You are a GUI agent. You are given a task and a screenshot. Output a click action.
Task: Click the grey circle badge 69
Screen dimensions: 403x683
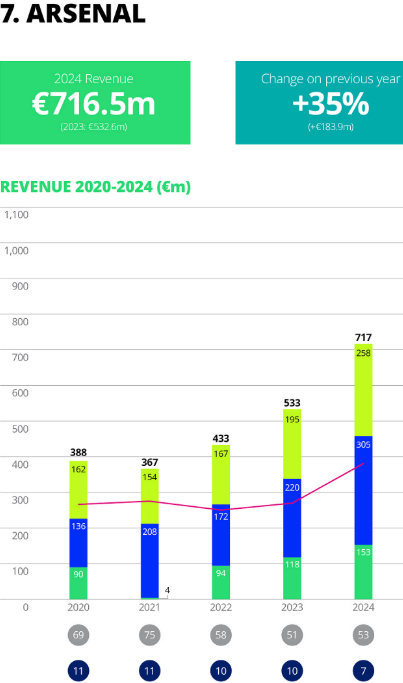78,635
